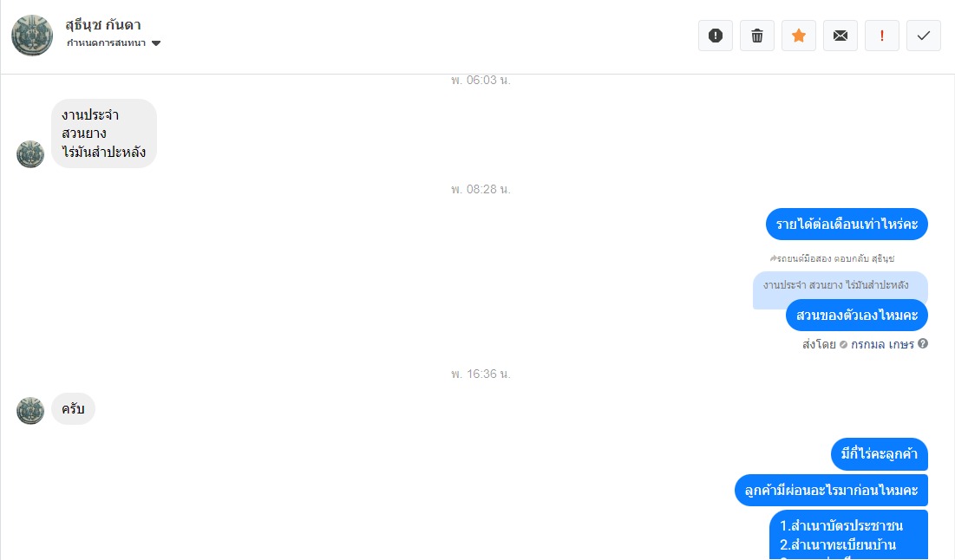
Task: Open สุธีนุช กันดา profile picture in header
Action: click(x=32, y=36)
